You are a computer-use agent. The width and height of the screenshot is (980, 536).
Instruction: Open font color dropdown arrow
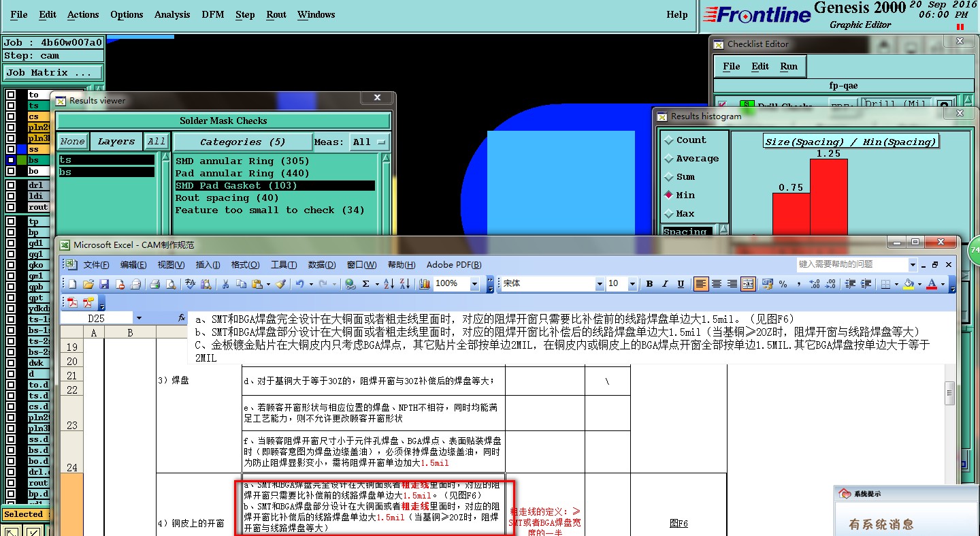tap(943, 284)
